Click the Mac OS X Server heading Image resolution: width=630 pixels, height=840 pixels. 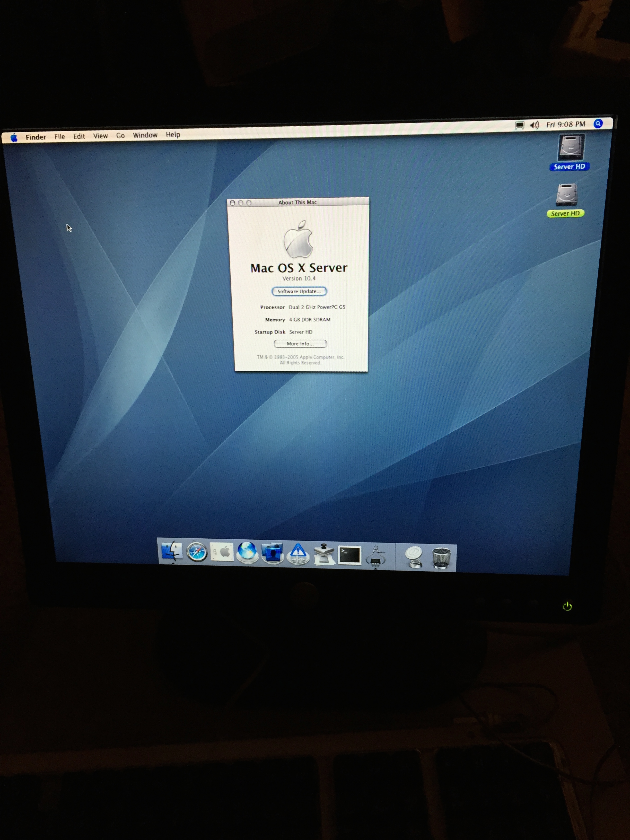click(299, 268)
